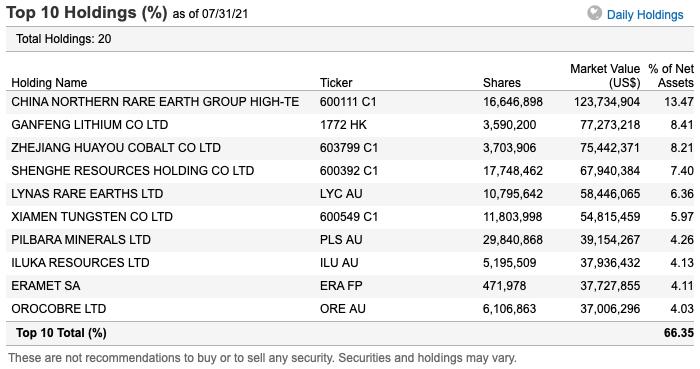
Task: Select the Holding Name column header
Action: 49,83
